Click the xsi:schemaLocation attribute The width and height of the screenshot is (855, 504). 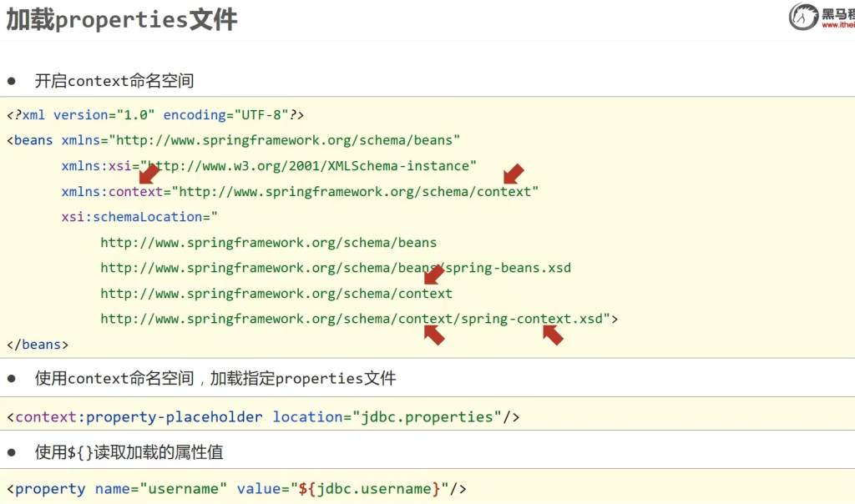[x=136, y=217]
